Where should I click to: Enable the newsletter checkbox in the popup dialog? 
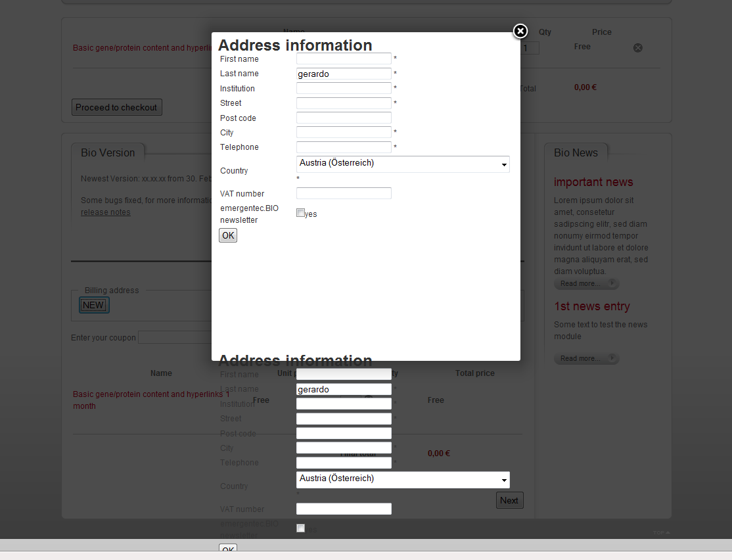[301, 213]
